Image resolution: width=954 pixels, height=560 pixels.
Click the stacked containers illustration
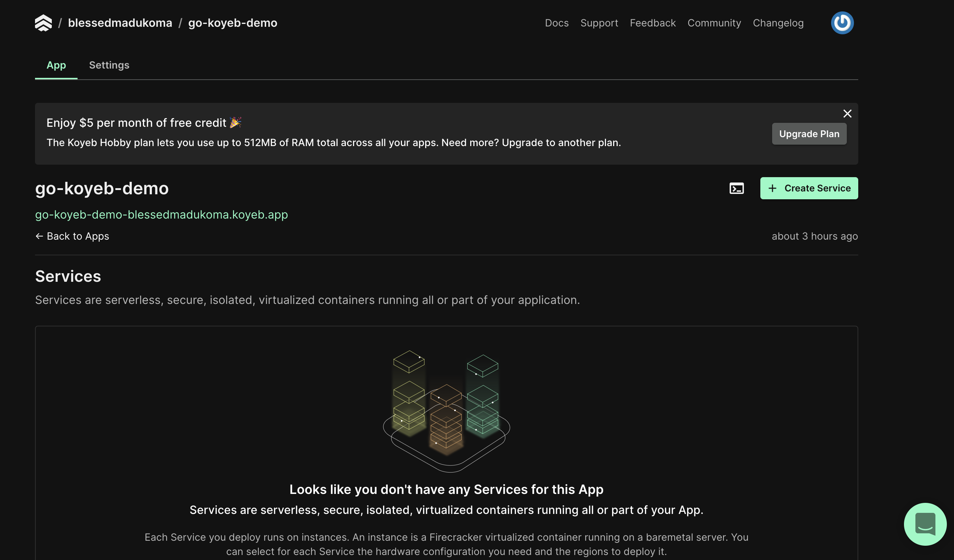446,411
